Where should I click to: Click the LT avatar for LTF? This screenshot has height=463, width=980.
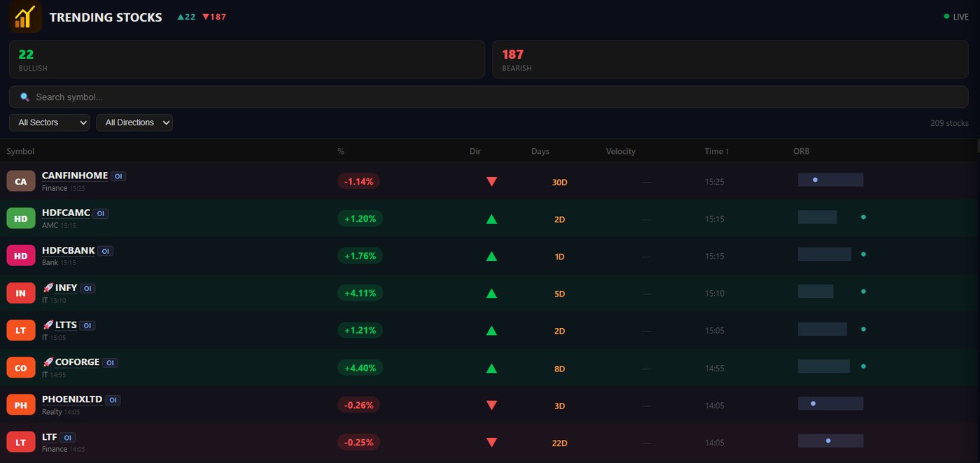pos(21,442)
